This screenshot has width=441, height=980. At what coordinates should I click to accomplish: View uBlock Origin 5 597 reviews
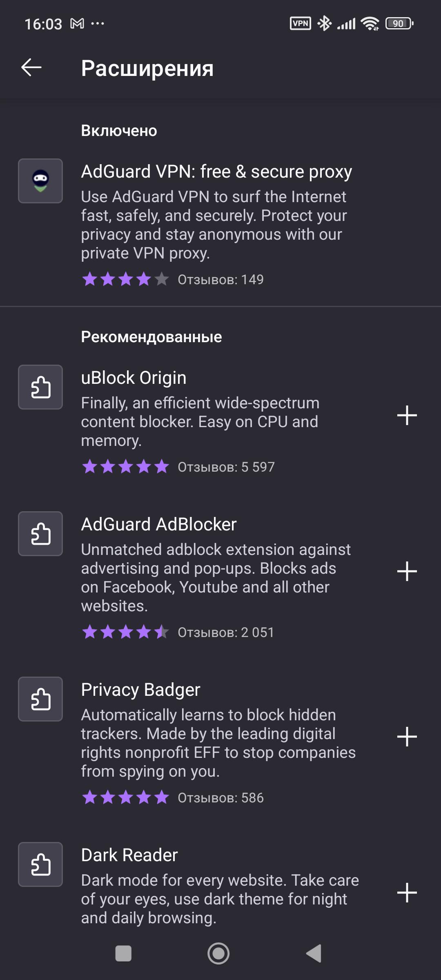[x=226, y=467]
